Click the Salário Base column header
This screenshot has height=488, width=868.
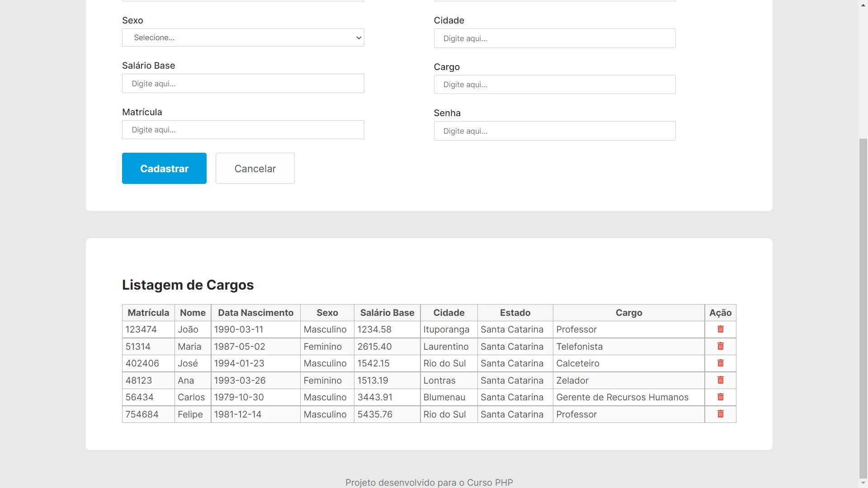tap(387, 313)
